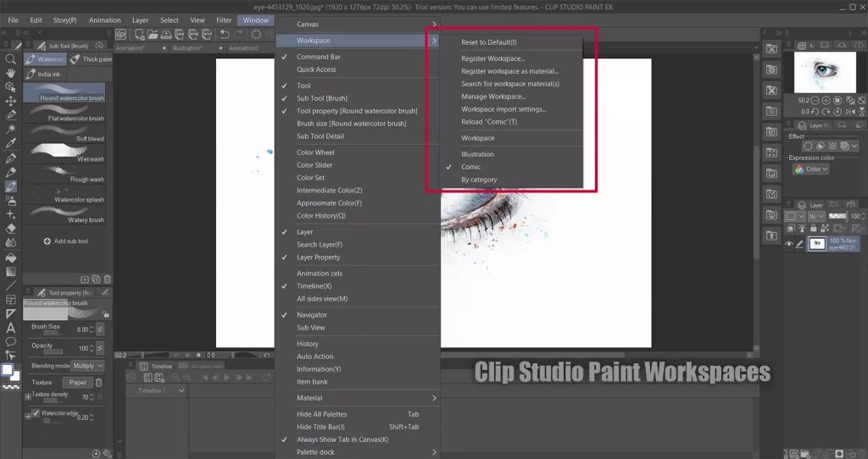This screenshot has height=459, width=868.
Task: Click Add sub tool button
Action: click(66, 241)
